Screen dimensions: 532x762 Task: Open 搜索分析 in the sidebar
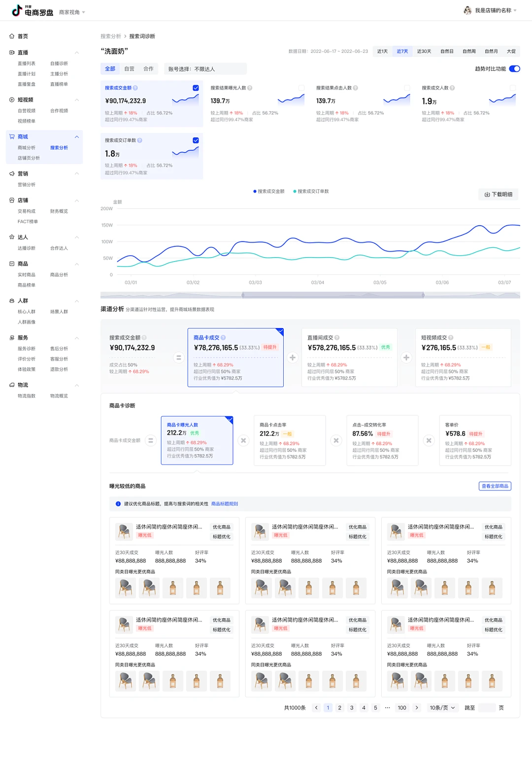(59, 148)
